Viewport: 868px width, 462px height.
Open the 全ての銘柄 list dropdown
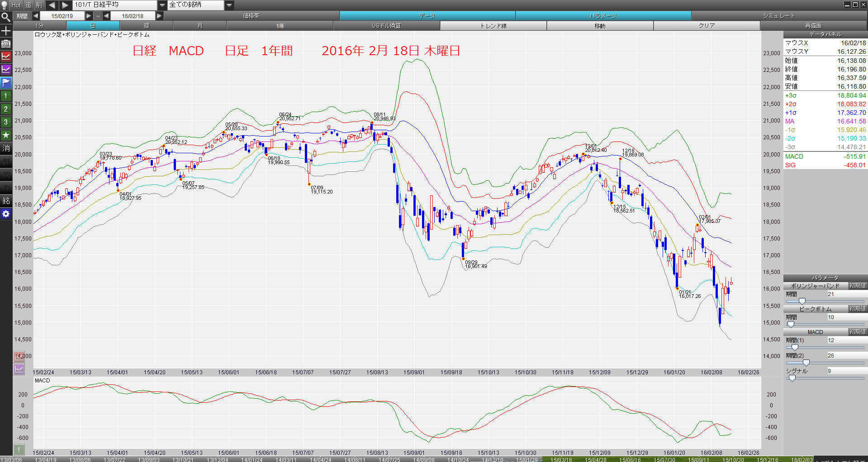pyautogui.click(x=229, y=5)
